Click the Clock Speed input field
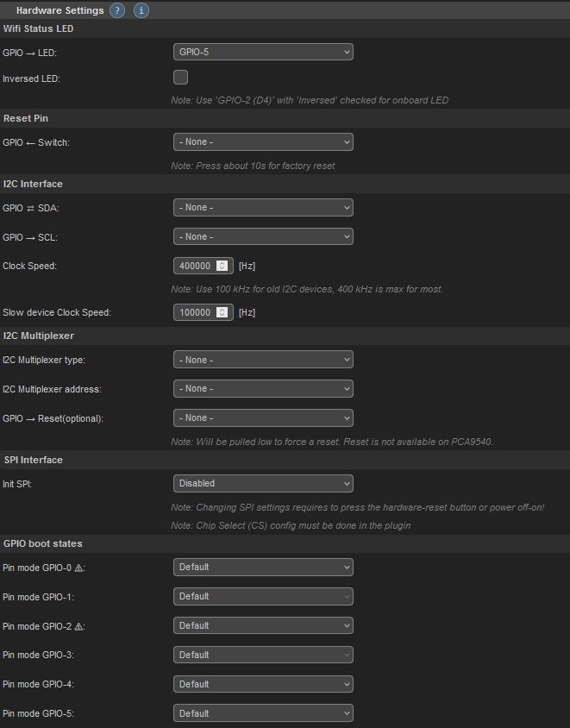This screenshot has width=570, height=728. click(195, 266)
